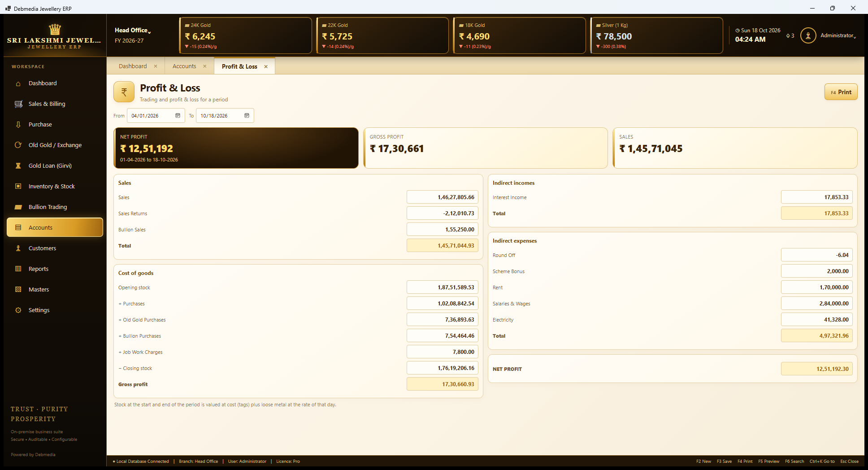This screenshot has height=470, width=868.
Task: Click the Customers person icon
Action: pyautogui.click(x=18, y=248)
